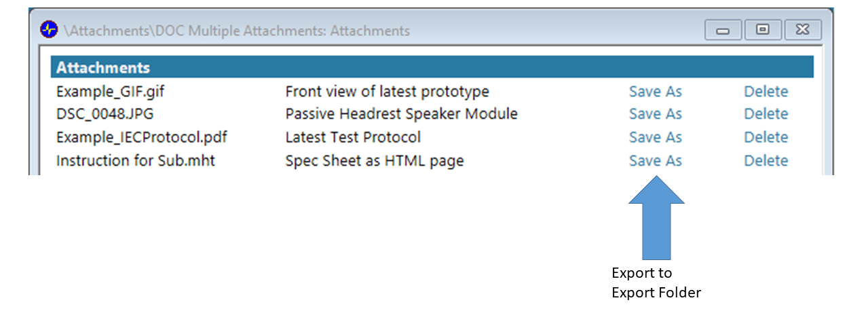Click description 'Latest Test Protocol'
The width and height of the screenshot is (868, 311).
tap(353, 137)
